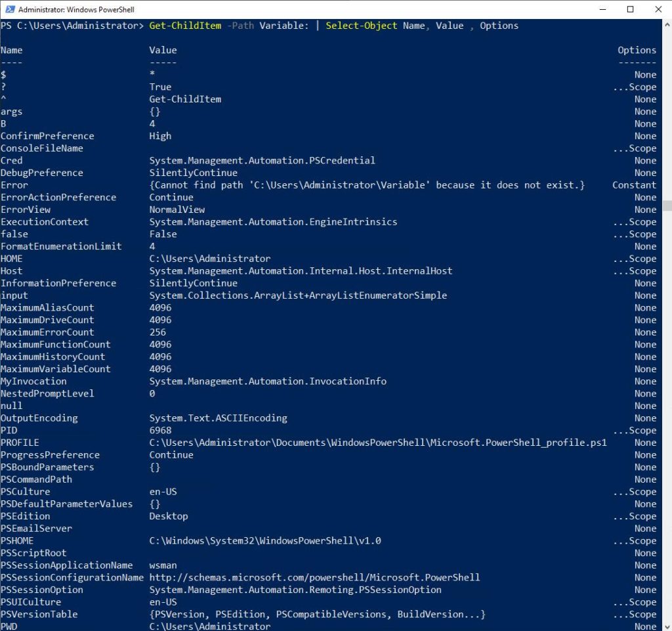Select the MaximumFunctionCount variable name
This screenshot has width=672, height=631.
click(x=55, y=345)
